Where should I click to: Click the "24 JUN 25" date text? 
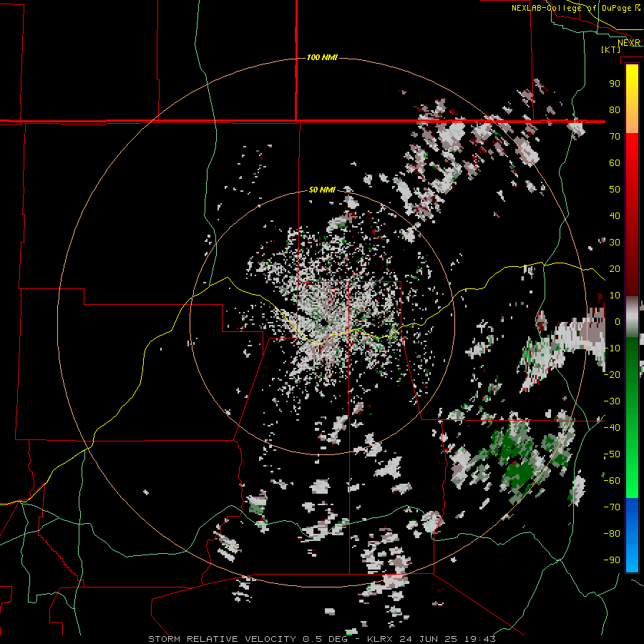tap(429, 639)
